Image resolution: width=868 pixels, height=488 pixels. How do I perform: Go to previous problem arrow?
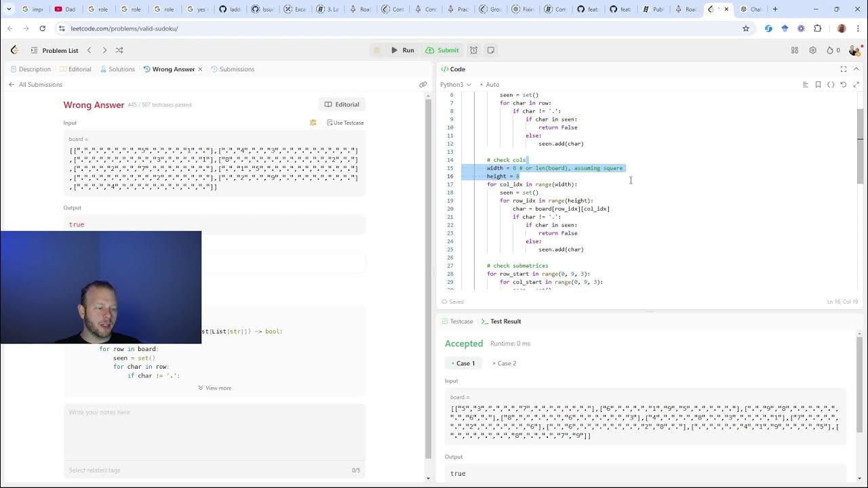tap(89, 50)
